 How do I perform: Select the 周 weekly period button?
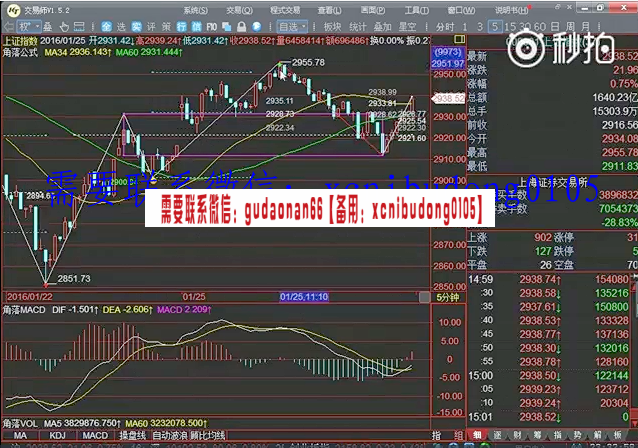pyautogui.click(x=570, y=27)
